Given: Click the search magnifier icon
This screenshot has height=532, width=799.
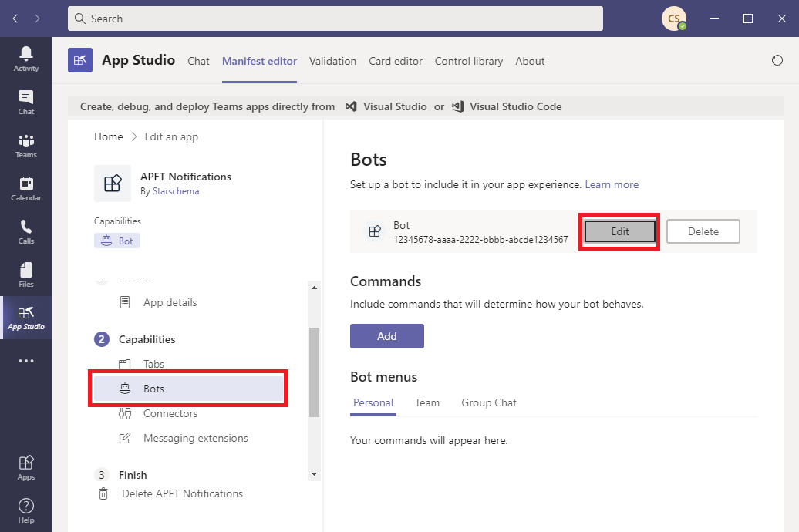Looking at the screenshot, I should (80, 19).
